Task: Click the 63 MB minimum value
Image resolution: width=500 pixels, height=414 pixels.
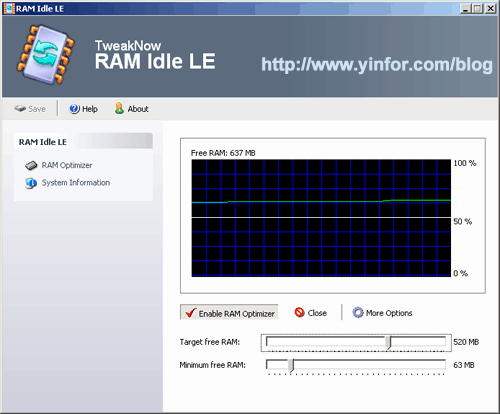Action: pos(464,365)
